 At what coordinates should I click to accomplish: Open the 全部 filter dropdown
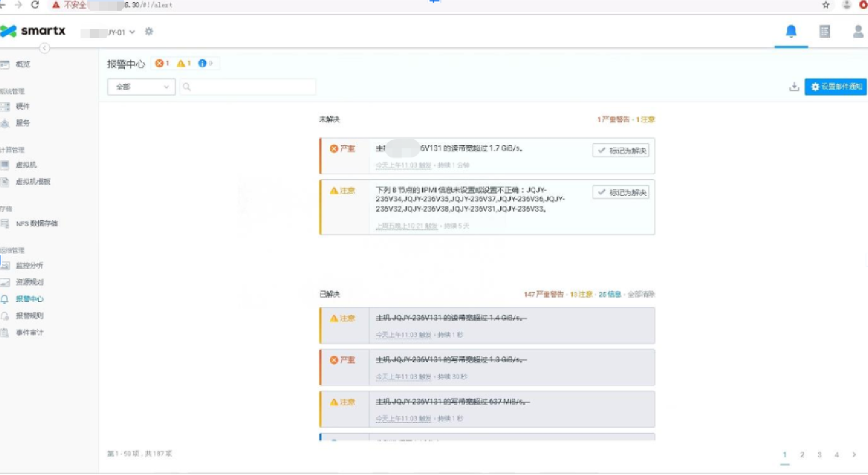coord(141,87)
